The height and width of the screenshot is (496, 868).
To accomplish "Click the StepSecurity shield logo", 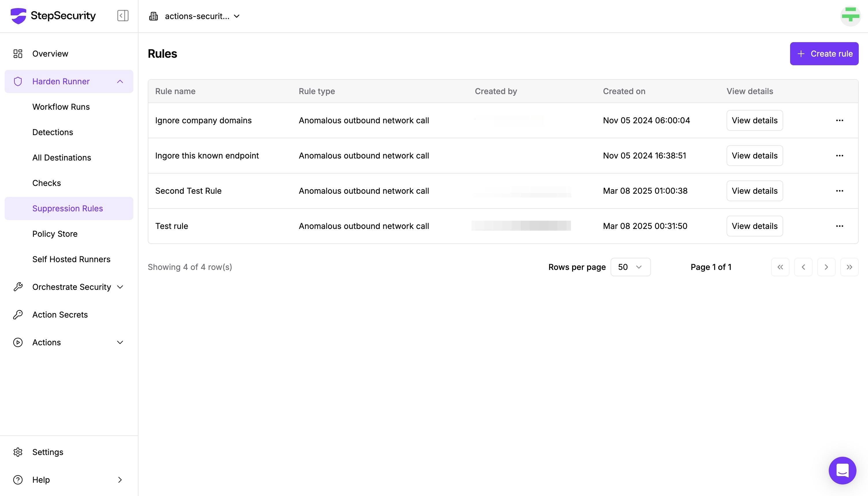I will (x=18, y=16).
